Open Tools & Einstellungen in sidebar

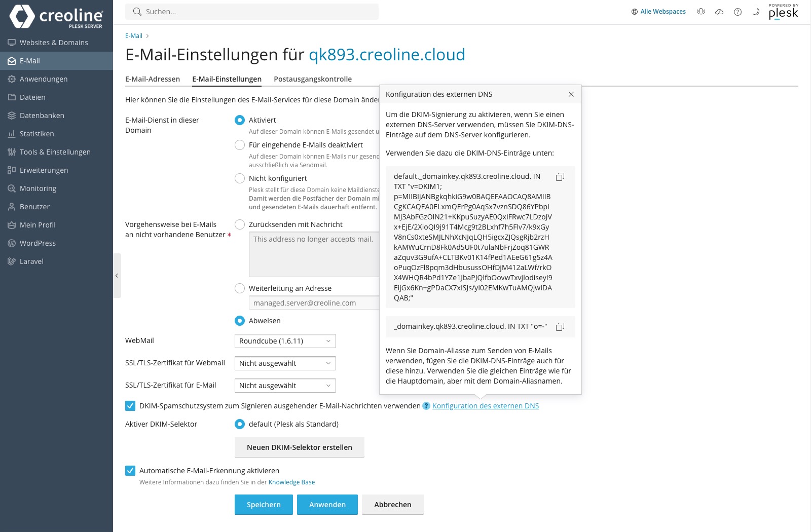click(x=56, y=152)
